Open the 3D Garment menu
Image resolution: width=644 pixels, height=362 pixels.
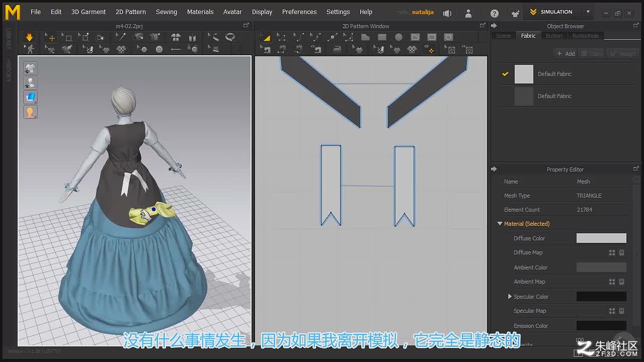(89, 12)
